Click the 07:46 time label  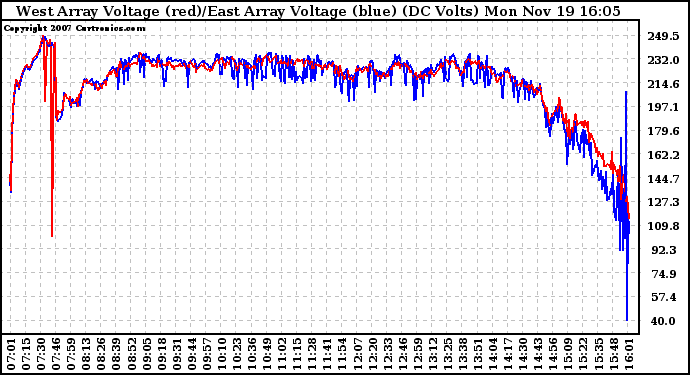click(56, 354)
